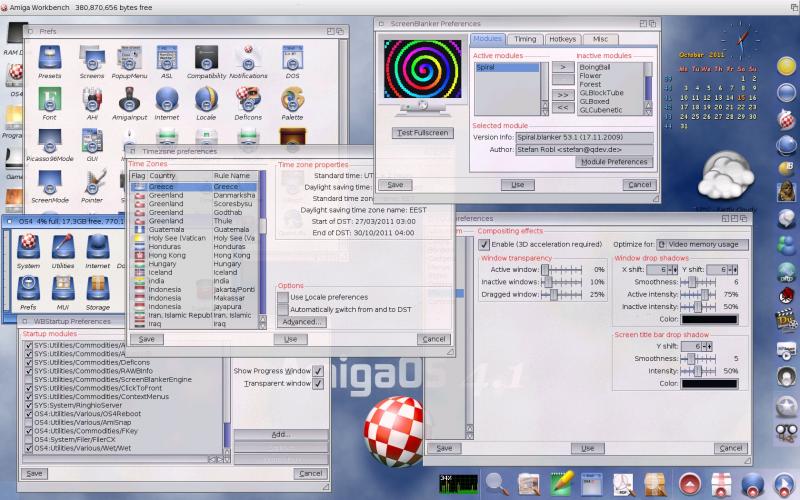This screenshot has height=500, width=800.
Task: Disable the Transparent window checkbox
Action: [318, 383]
